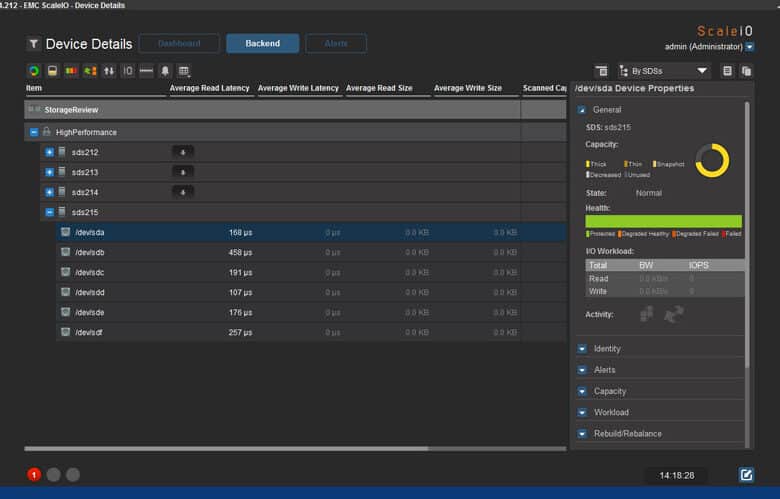Click the horizontal scrollbar under the table
The height and width of the screenshot is (499, 780).
click(226, 449)
